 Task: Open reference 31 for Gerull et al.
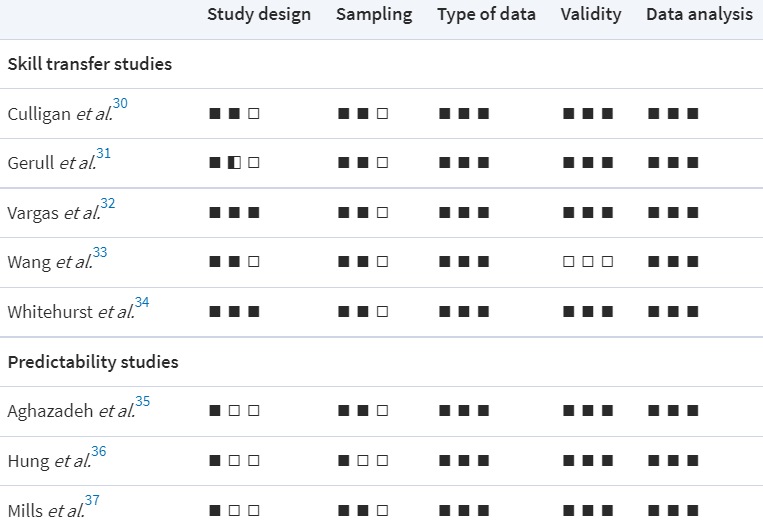(104, 154)
